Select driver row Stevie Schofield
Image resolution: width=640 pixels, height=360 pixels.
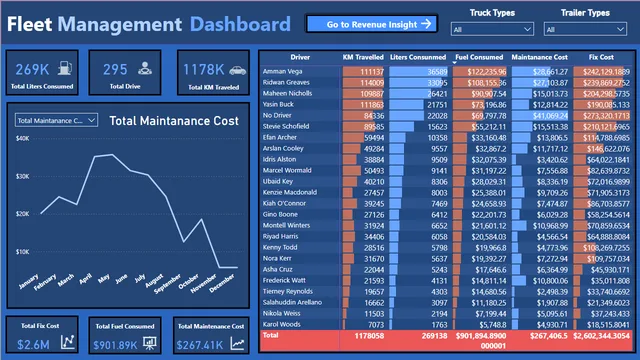coord(446,127)
